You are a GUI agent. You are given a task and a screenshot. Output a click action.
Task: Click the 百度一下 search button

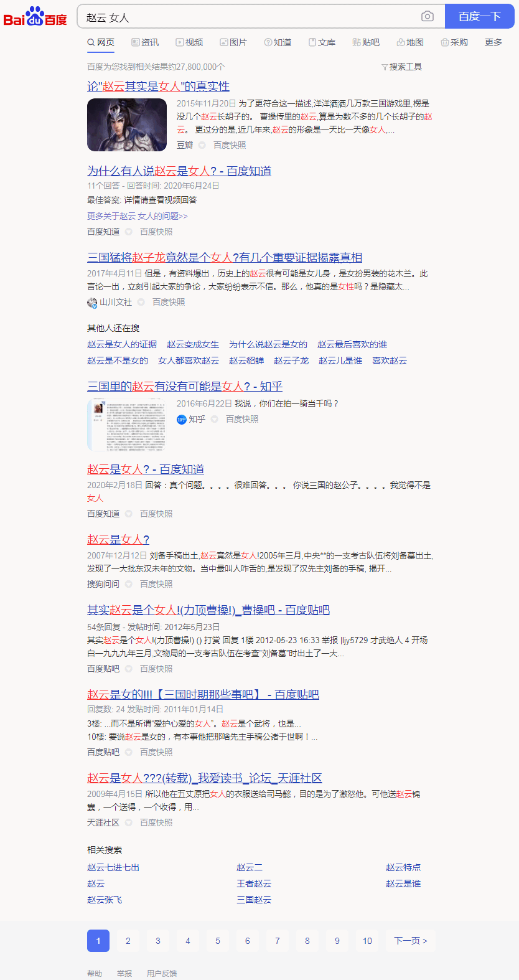(x=479, y=17)
